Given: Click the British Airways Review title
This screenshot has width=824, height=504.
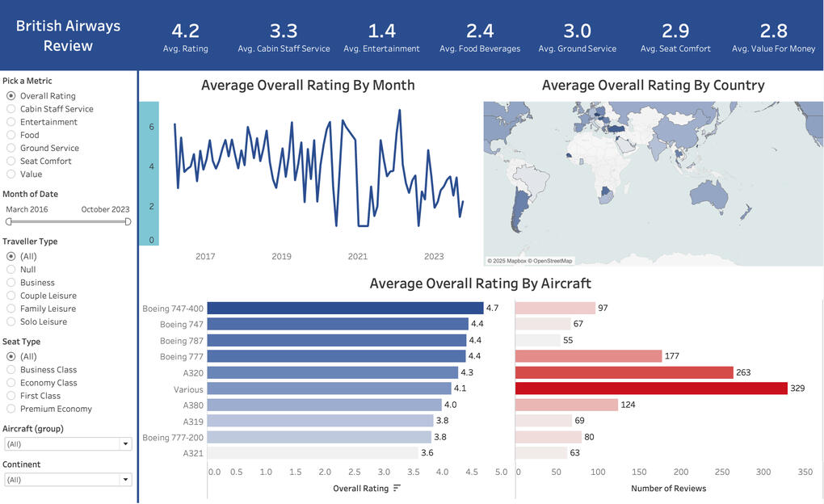Looking at the screenshot, I should coord(69,36).
